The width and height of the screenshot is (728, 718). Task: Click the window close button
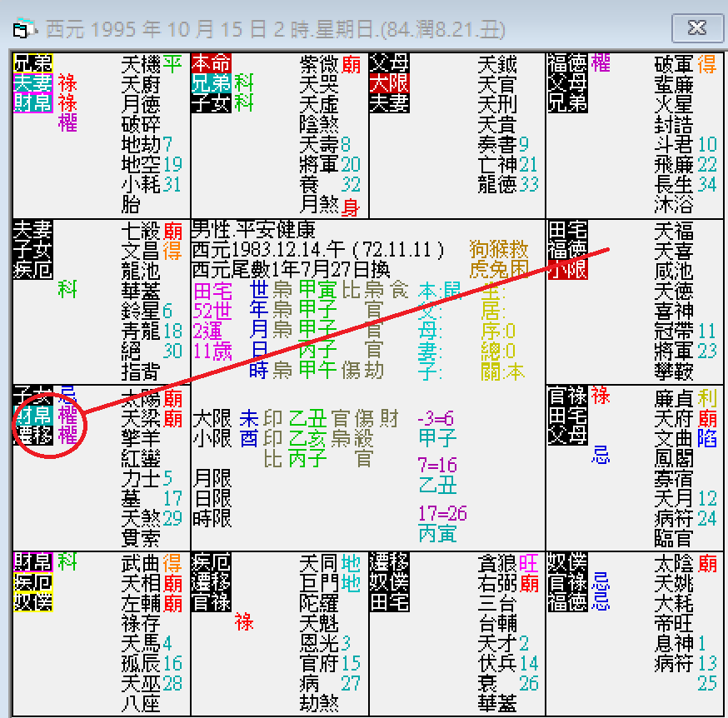click(698, 27)
